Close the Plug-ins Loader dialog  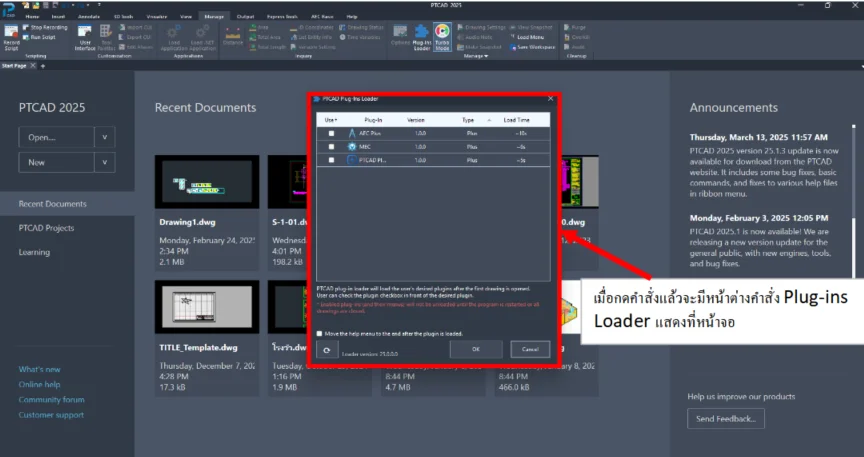coord(550,99)
